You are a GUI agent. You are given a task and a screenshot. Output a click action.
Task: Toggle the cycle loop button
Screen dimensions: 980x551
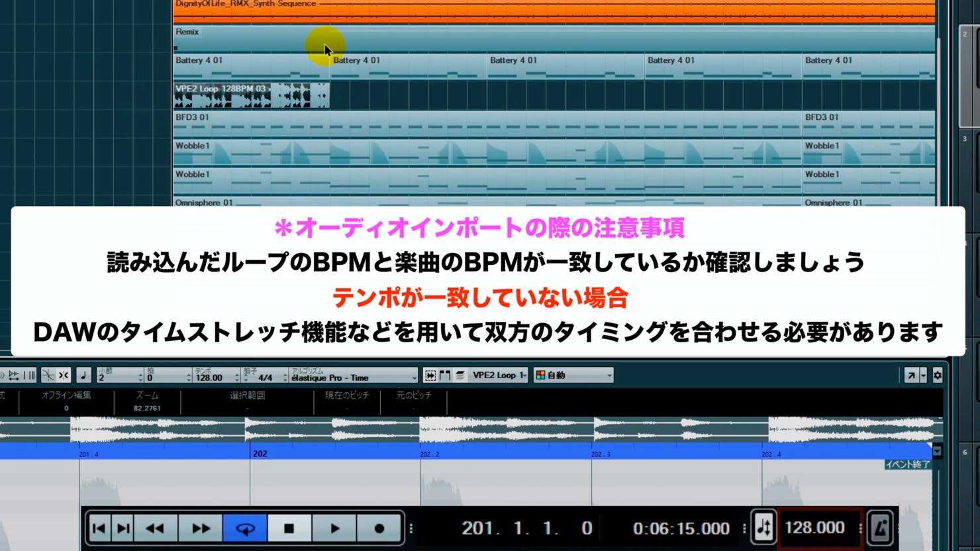[x=246, y=528]
